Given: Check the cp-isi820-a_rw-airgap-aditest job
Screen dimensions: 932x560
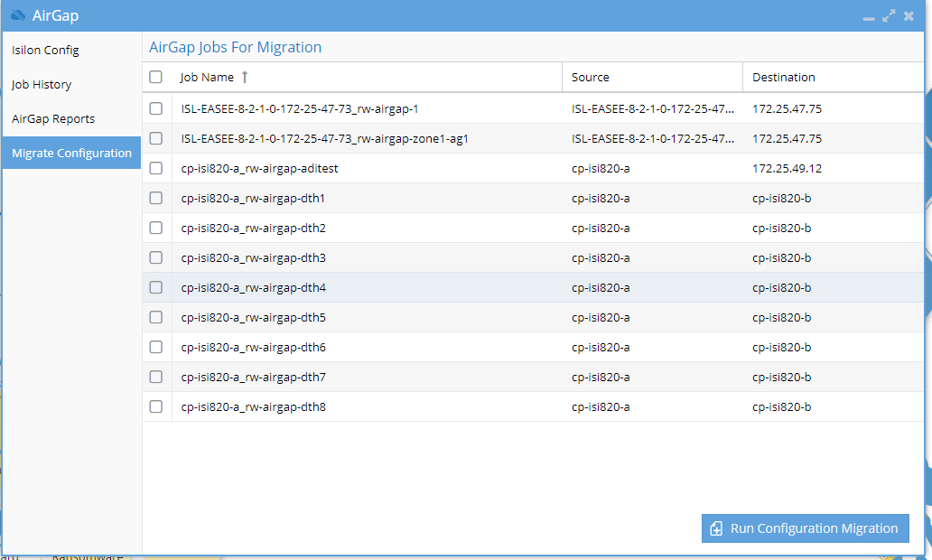Looking at the screenshot, I should point(155,168).
